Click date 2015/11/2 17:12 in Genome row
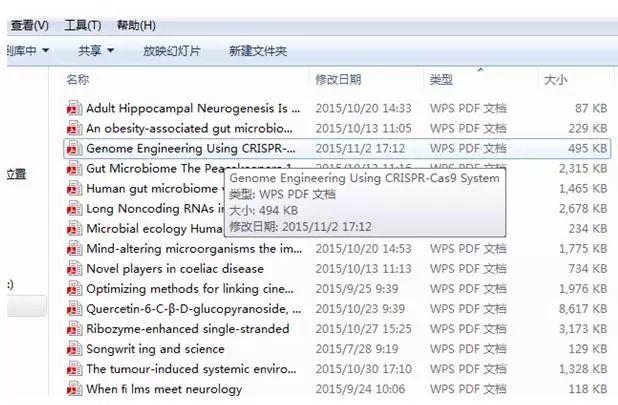The image size is (618, 405). (360, 148)
